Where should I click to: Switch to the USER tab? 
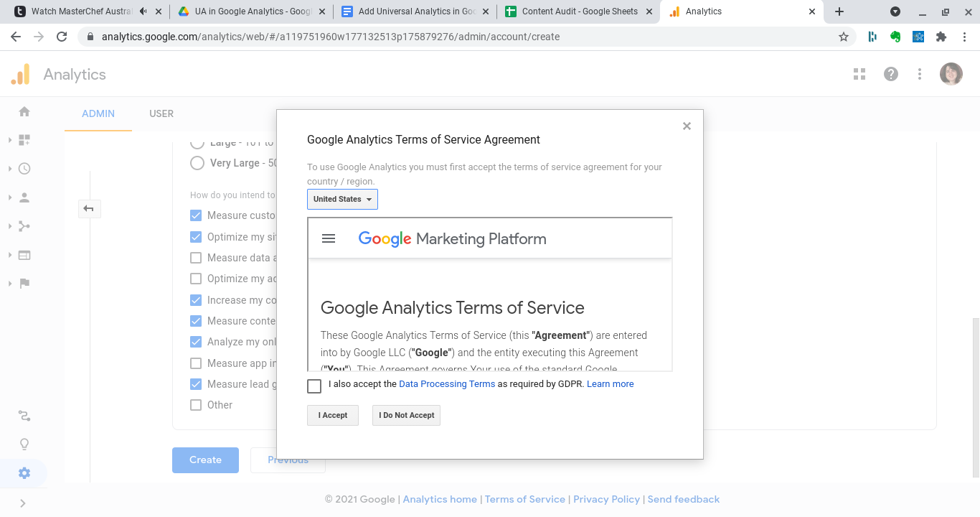click(x=161, y=113)
